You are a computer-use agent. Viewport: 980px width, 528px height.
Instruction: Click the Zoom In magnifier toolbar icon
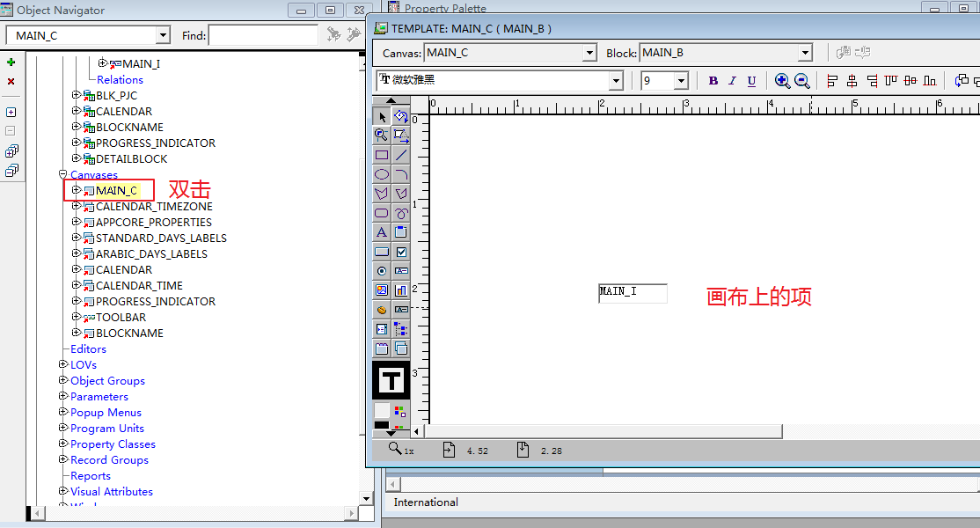782,81
